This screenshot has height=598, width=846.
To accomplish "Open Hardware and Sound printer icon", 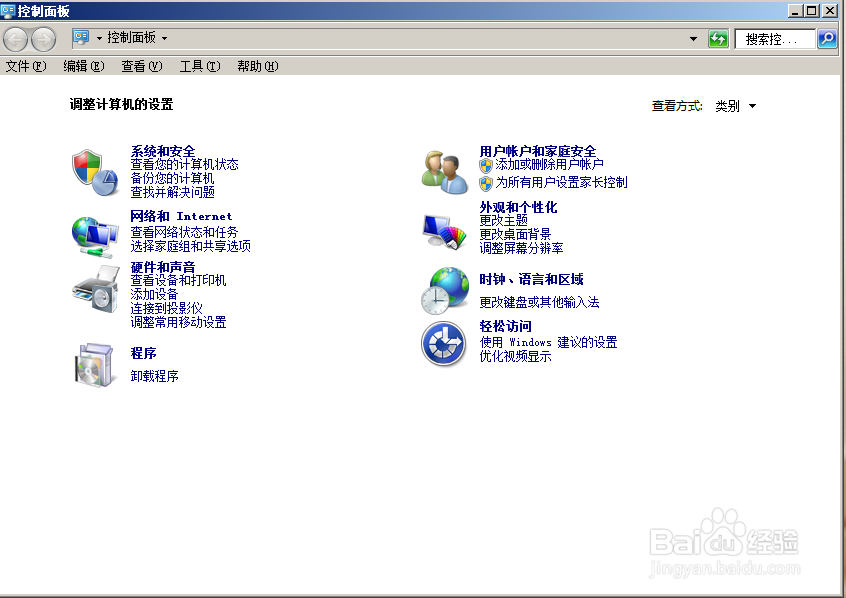I will click(95, 289).
